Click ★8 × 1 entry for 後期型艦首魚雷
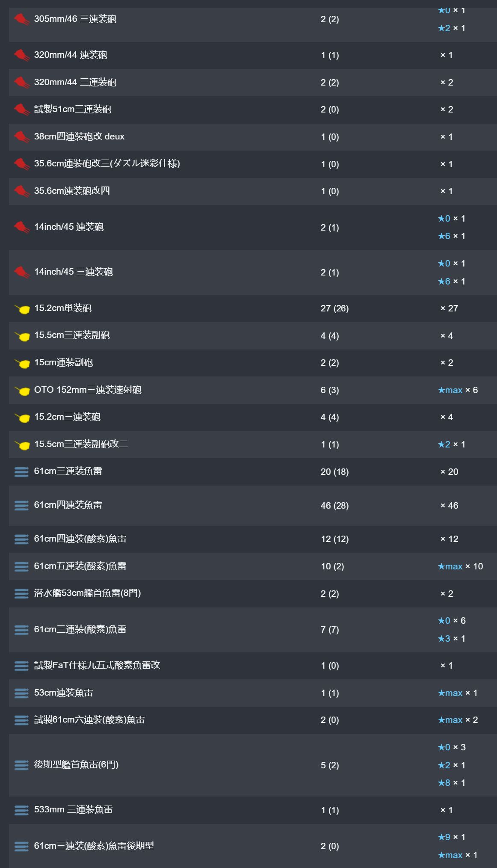497x868 pixels. coord(451,783)
